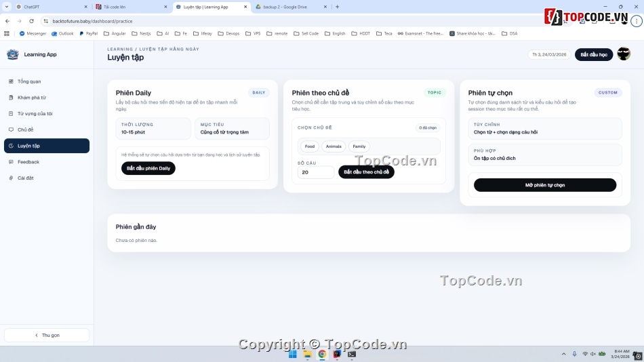Open the Messenger bookmark
Viewport: 644px width, 362px height.
click(x=33, y=34)
